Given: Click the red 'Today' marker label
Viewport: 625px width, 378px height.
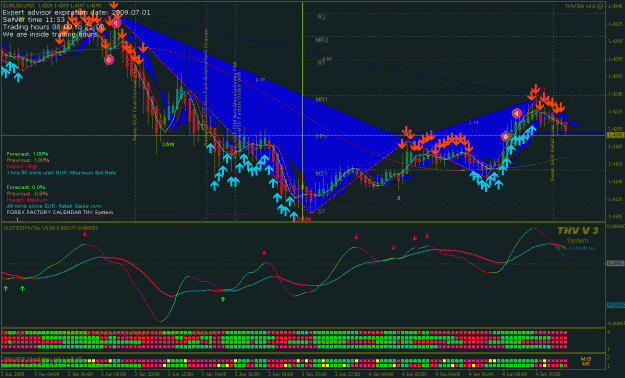Looking at the screenshot, I should [304, 219].
